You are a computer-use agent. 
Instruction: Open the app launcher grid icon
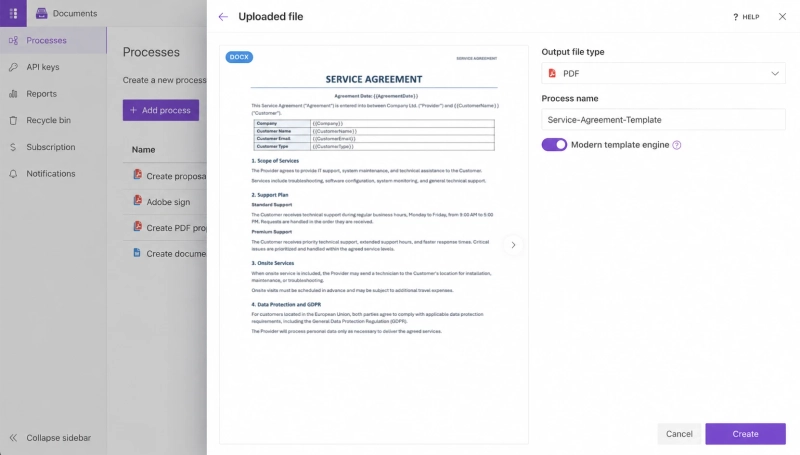pyautogui.click(x=13, y=13)
